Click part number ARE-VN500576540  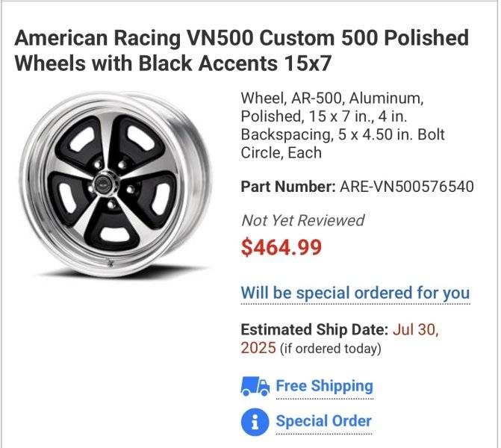[406, 187]
